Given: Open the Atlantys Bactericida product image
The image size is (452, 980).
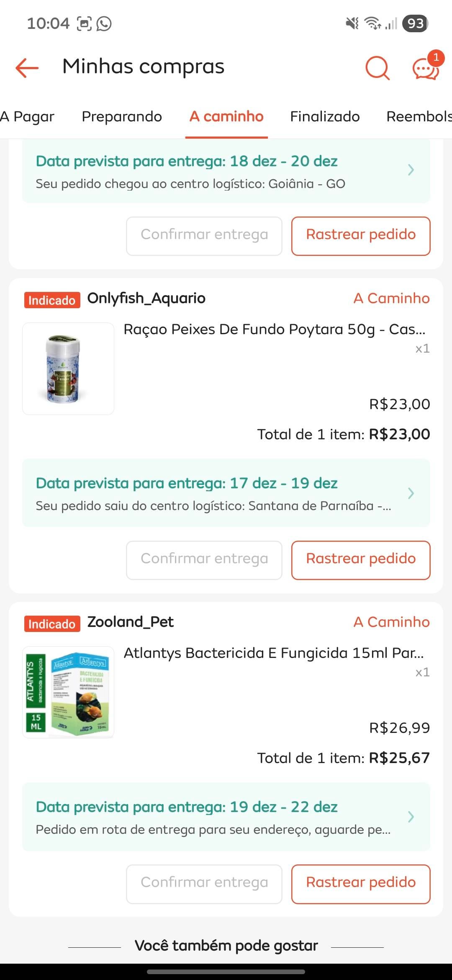Looking at the screenshot, I should point(68,692).
